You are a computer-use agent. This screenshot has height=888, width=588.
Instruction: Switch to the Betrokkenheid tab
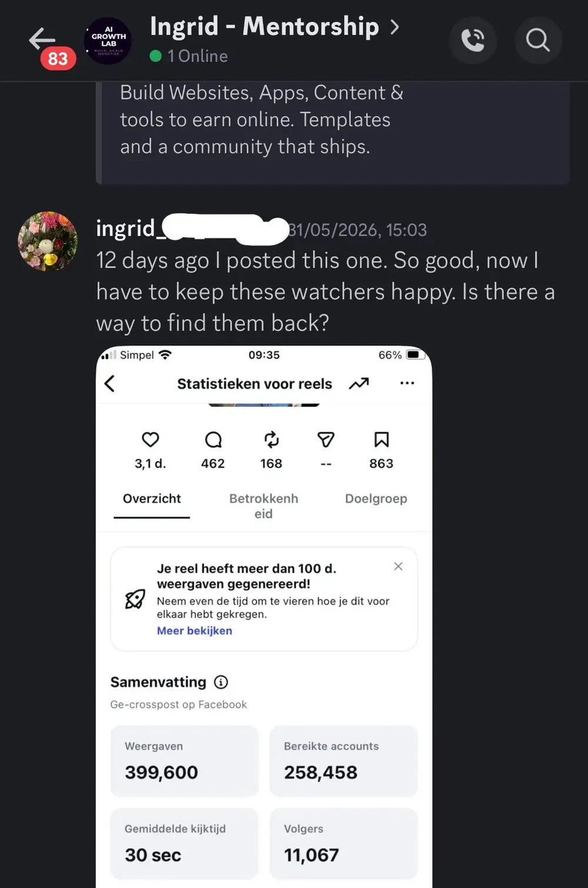[x=263, y=506]
